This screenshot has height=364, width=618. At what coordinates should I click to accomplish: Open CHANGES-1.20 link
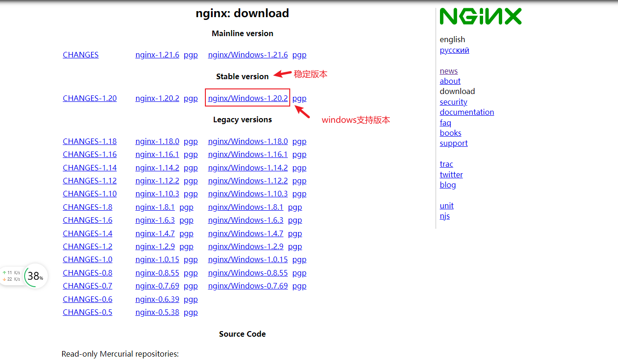[90, 98]
